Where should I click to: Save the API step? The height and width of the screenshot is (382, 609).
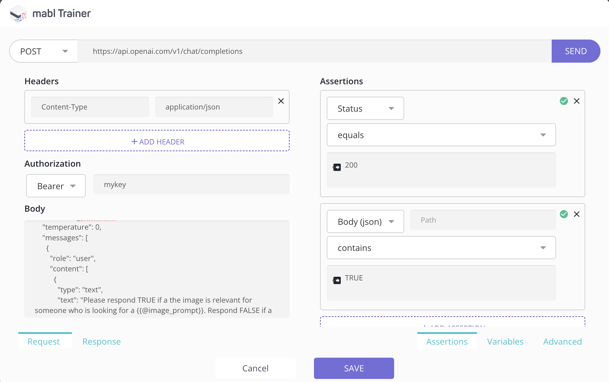tap(354, 368)
